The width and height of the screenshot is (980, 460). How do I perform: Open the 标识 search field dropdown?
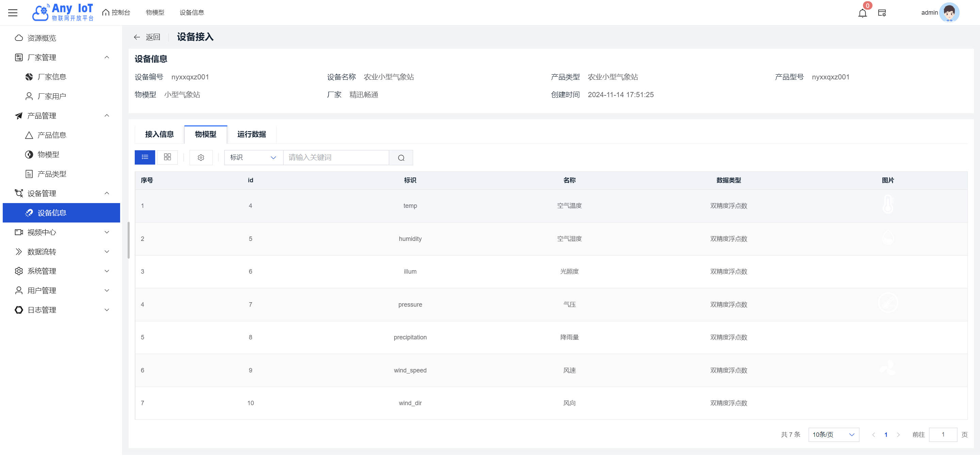tap(254, 158)
